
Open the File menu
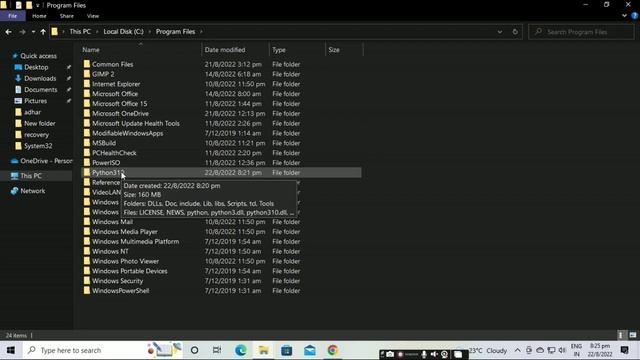pos(13,16)
